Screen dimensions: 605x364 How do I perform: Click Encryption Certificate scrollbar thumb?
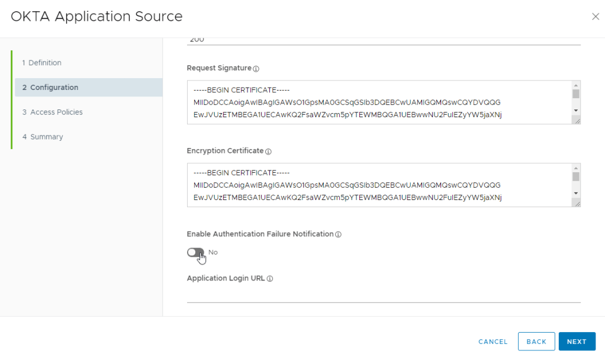(576, 176)
